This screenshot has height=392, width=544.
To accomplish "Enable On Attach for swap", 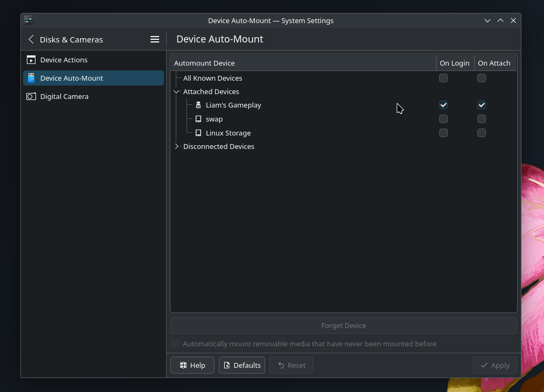I will pos(482,119).
